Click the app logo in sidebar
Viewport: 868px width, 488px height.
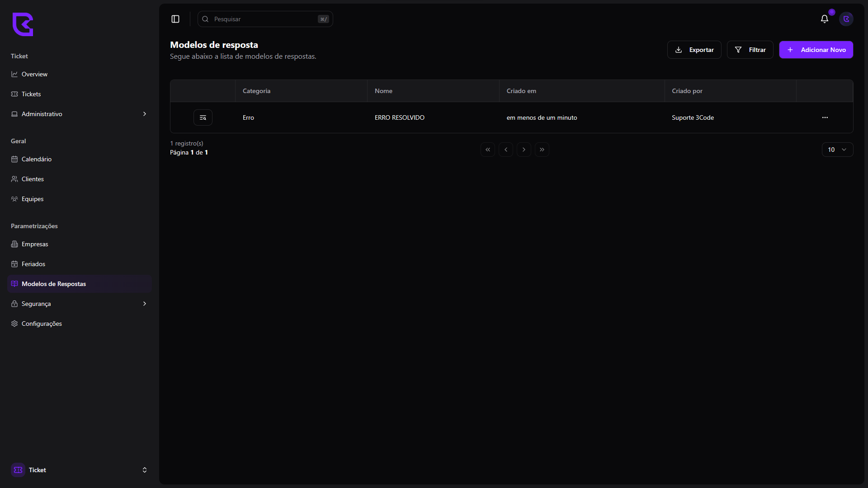(x=23, y=24)
